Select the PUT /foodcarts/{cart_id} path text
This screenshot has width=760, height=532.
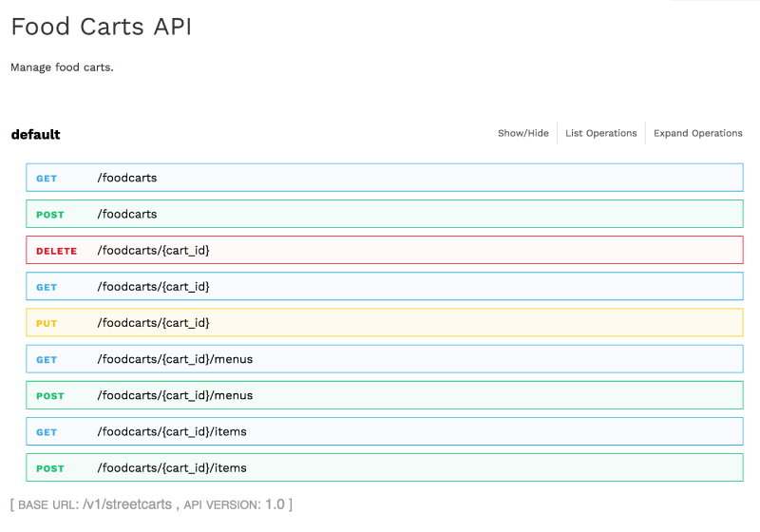coord(153,323)
